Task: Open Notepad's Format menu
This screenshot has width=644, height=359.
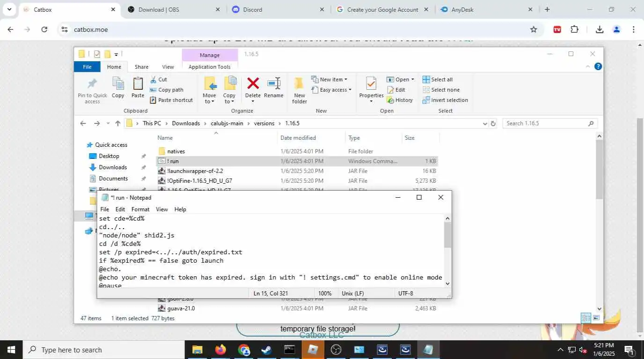Action: point(140,209)
